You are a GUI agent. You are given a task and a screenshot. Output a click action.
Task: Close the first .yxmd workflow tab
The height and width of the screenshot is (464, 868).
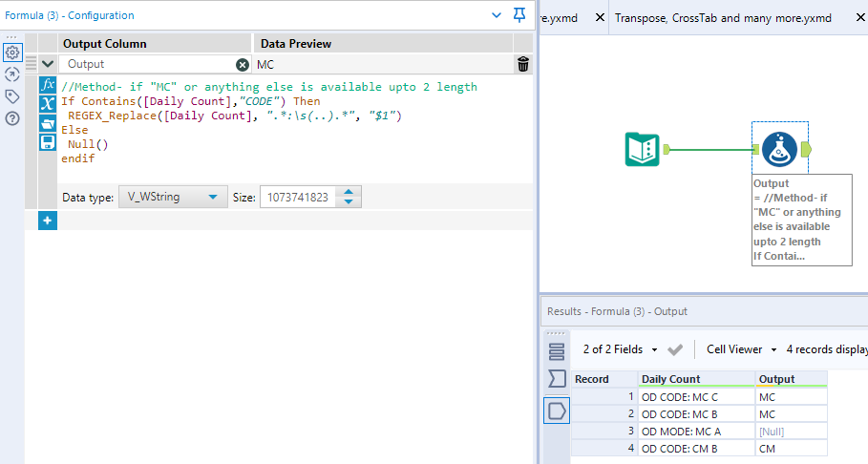click(x=600, y=18)
